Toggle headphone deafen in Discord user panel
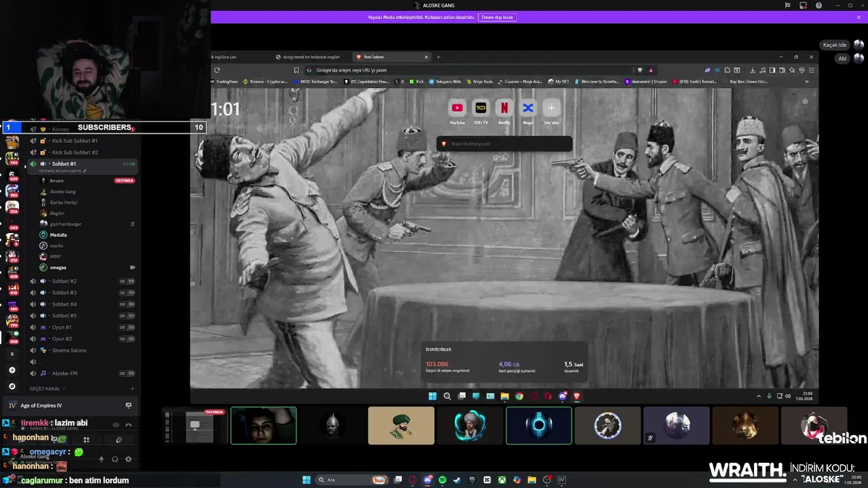Viewport: 868px width, 488px height. coord(115,460)
